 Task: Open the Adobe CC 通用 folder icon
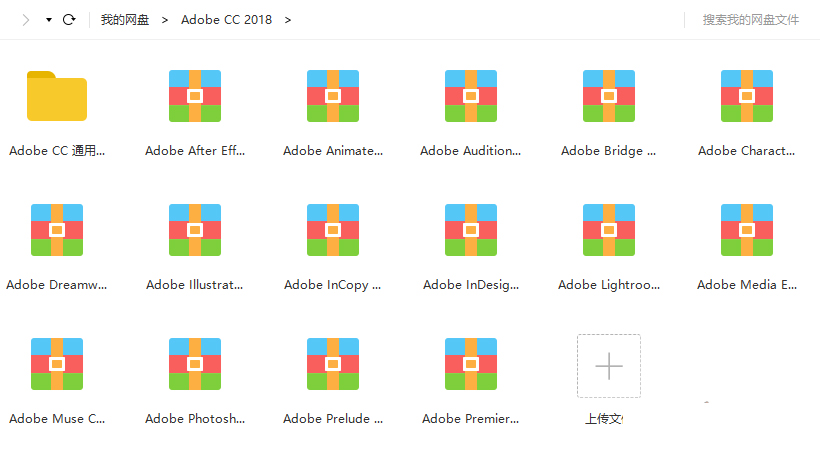point(57,96)
